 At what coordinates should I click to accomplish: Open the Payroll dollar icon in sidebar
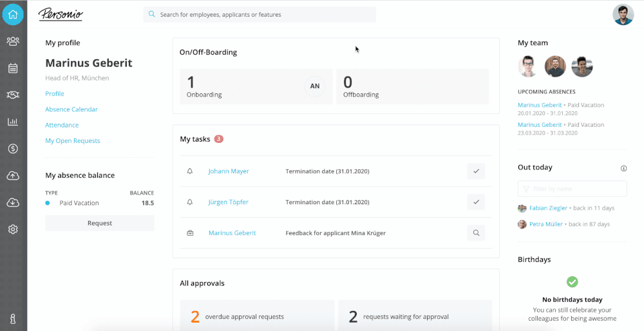(13, 149)
